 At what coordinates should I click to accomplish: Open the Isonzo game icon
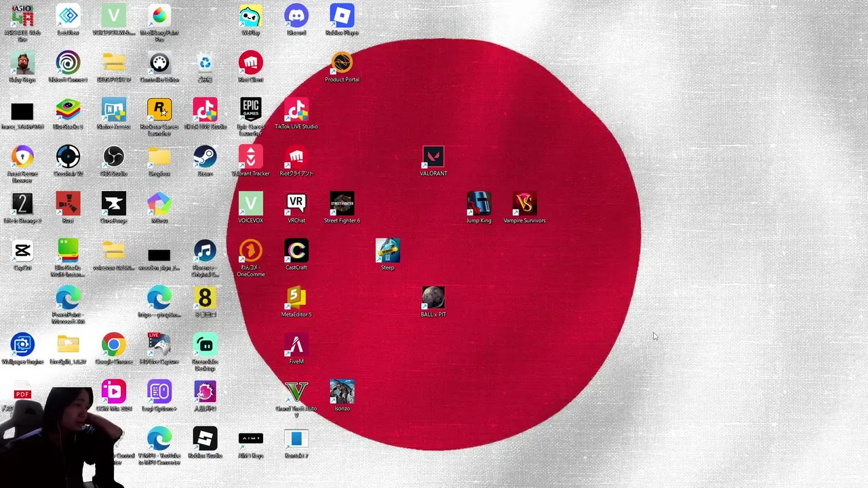(342, 392)
